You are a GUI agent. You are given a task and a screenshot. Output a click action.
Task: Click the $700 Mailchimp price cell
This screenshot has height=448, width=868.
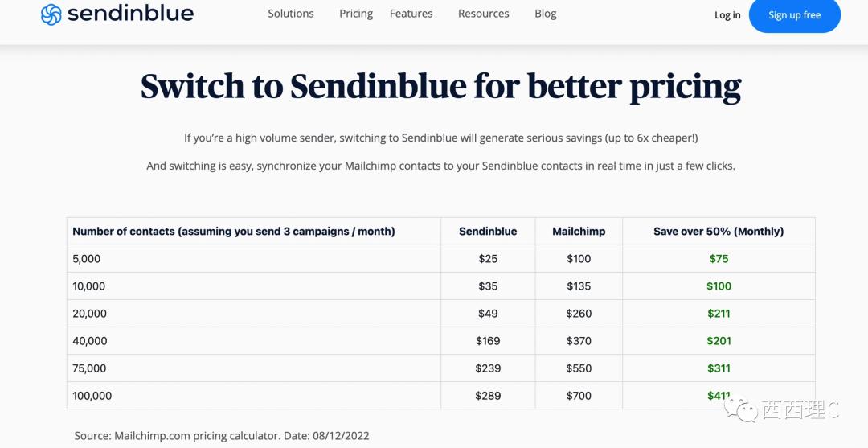pyautogui.click(x=579, y=396)
